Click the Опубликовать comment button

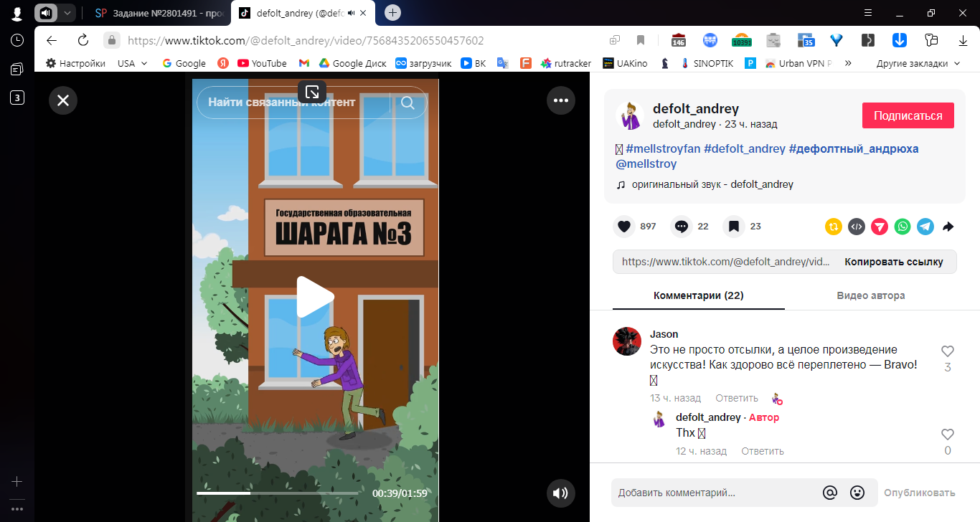(920, 493)
